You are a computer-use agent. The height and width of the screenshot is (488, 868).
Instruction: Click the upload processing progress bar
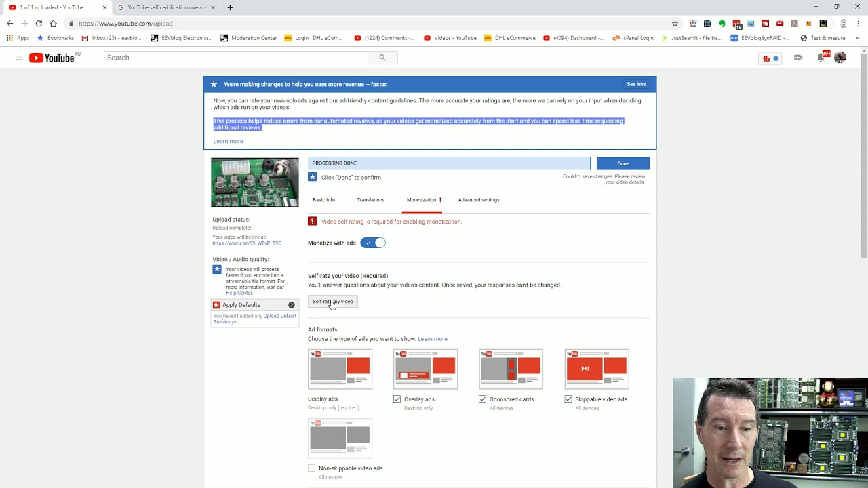449,163
